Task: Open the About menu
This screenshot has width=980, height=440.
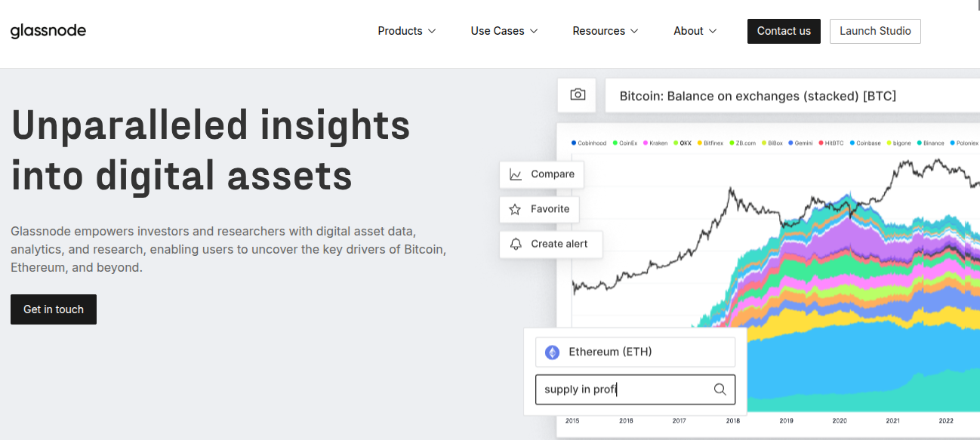Action: tap(695, 31)
